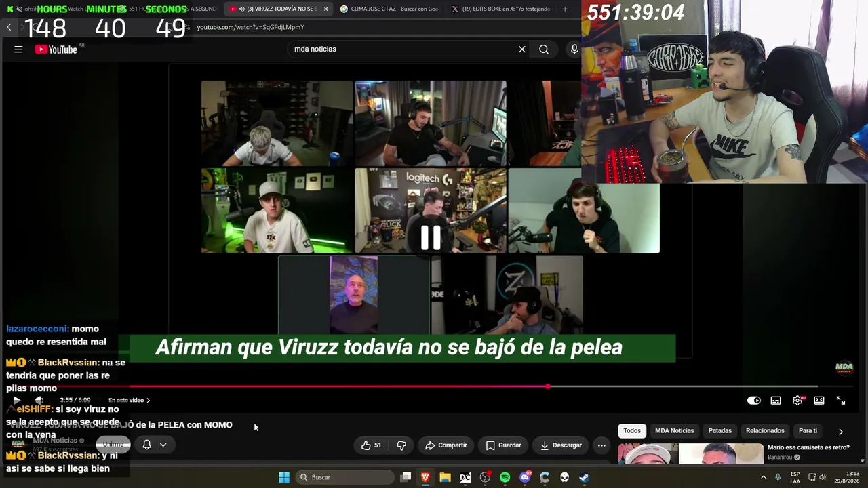Show hidden system tray icons
This screenshot has height=488, width=868.
(x=764, y=477)
